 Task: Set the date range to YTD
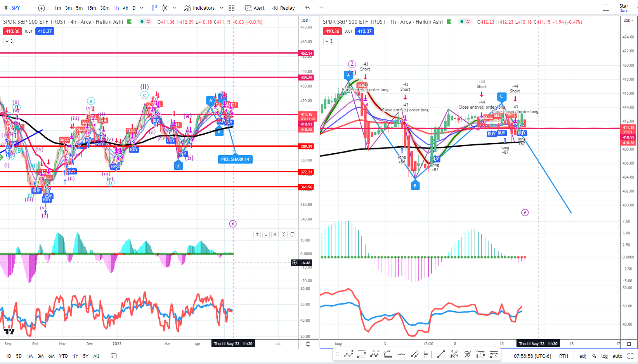point(64,356)
